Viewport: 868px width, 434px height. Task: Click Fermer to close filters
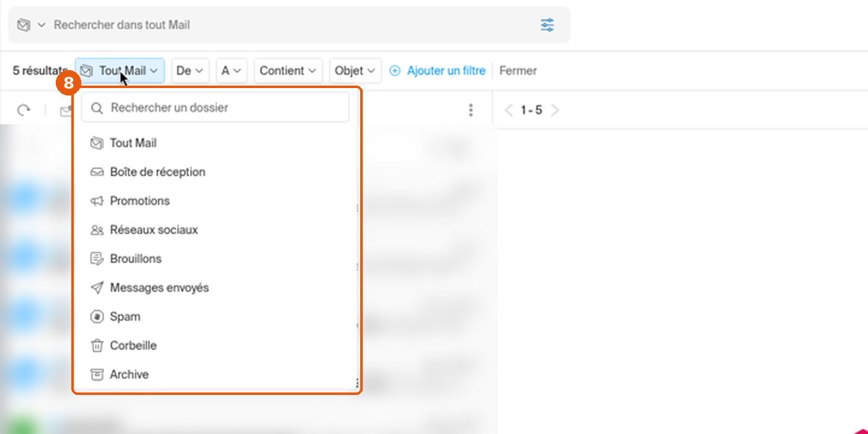tap(518, 71)
